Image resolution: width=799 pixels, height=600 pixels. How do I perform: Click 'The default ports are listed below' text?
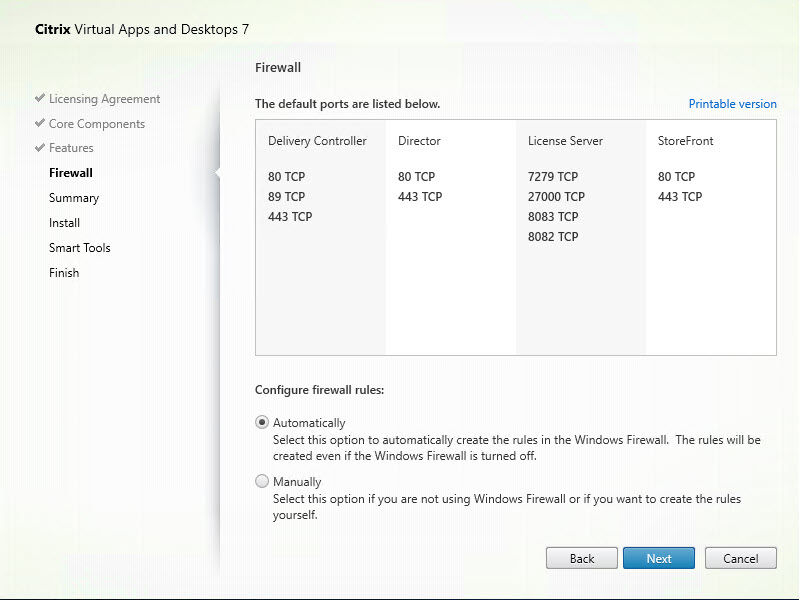[x=348, y=104]
